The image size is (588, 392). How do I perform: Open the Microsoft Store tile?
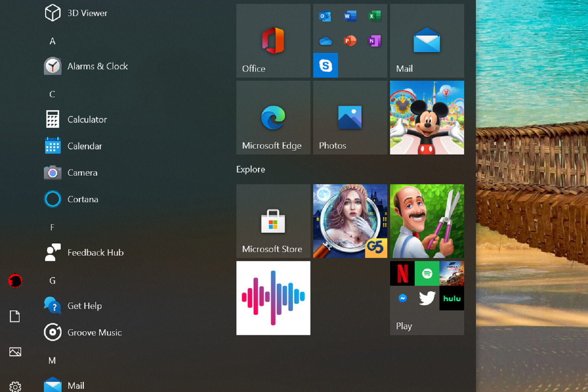point(273,220)
